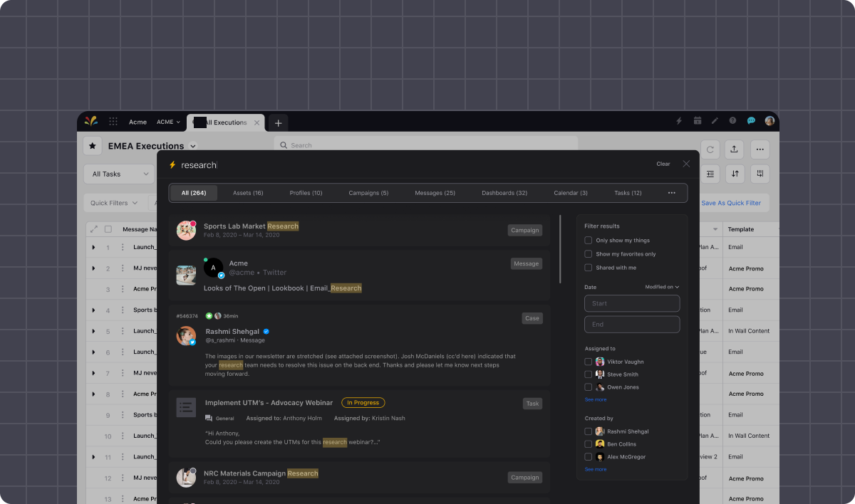
Task: Open the ACME workspace dropdown
Action: point(168,122)
